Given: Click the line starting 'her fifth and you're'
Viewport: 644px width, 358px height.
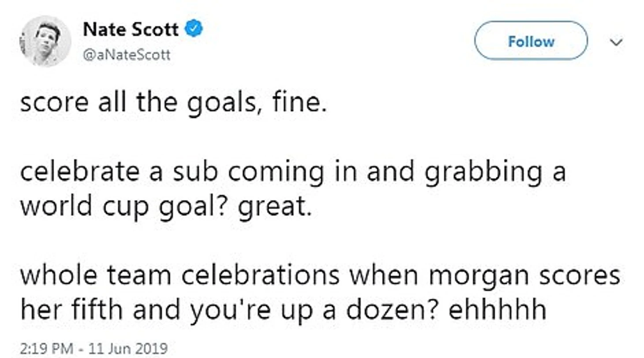Looking at the screenshot, I should [283, 310].
